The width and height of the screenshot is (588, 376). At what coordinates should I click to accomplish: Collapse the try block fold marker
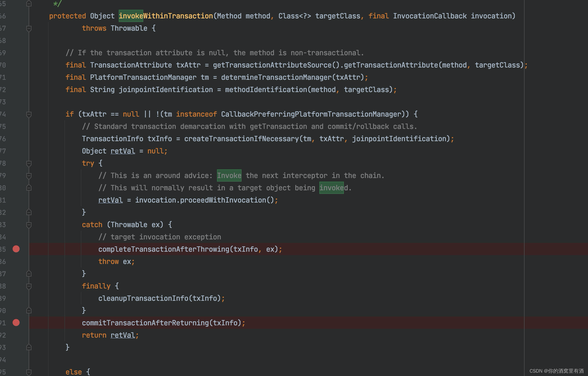[x=29, y=163]
